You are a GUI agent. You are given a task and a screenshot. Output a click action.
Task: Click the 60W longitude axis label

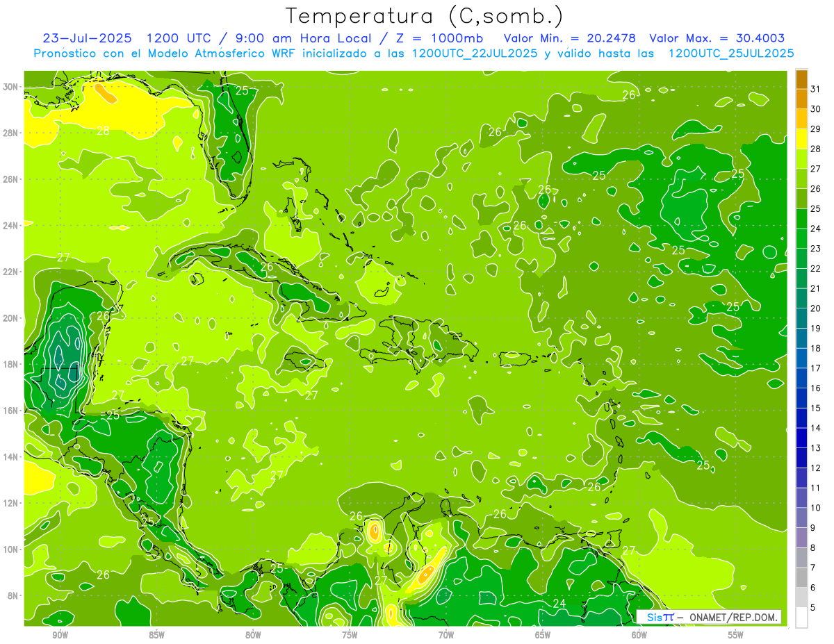click(x=639, y=635)
